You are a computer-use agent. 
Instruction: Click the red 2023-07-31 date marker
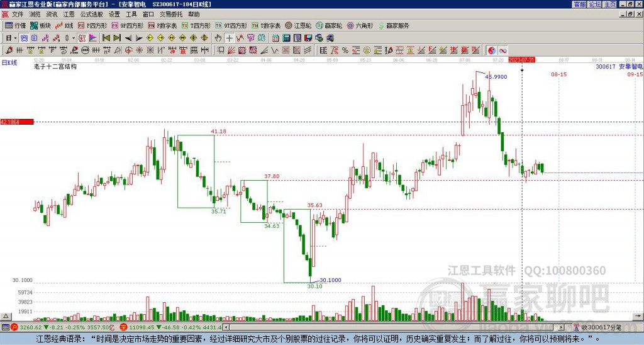click(x=521, y=60)
